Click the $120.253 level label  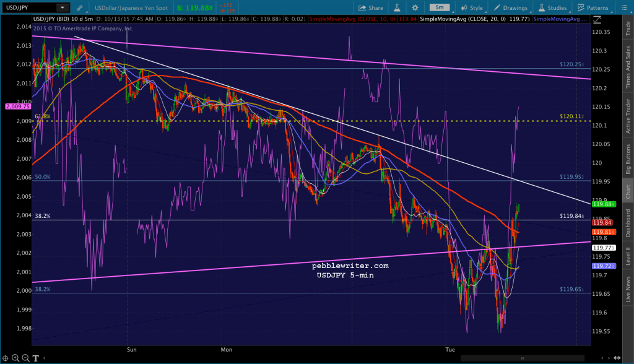(571, 64)
